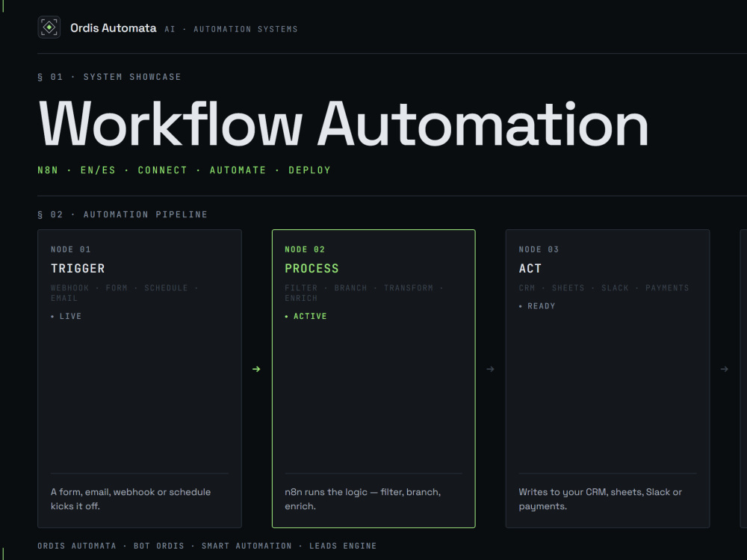The width and height of the screenshot is (747, 560).
Task: Click the "• READY" status on Act
Action: [x=537, y=306]
